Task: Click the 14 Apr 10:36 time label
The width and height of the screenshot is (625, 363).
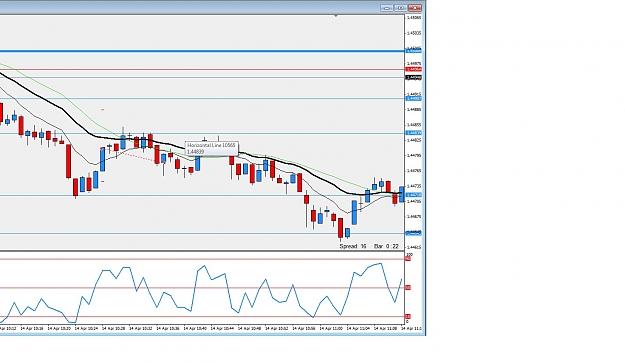Action: 167,329
